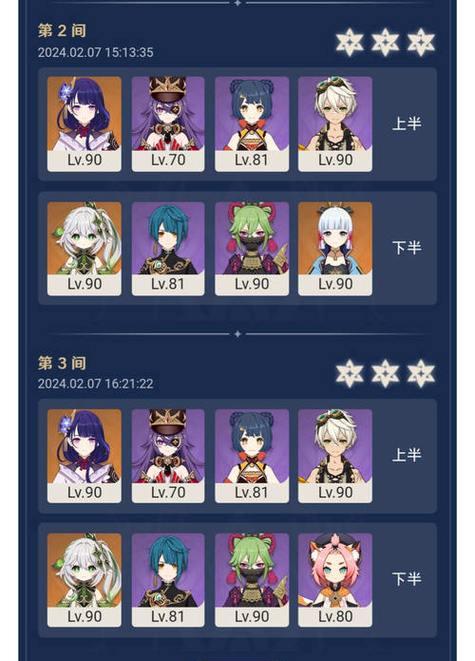Viewport: 475px width, 661px height.
Task: Select Nahida portrait in 第 2 间 下半
Action: [x=84, y=248]
